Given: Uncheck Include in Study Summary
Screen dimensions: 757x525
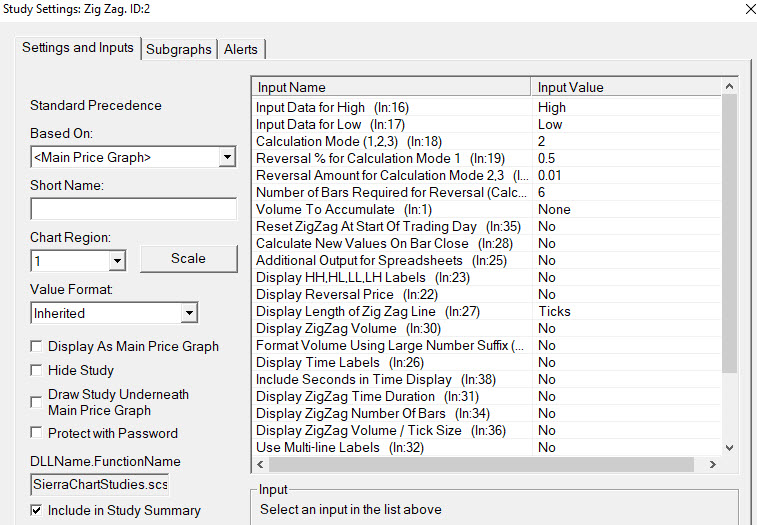Looking at the screenshot, I should click(38, 510).
